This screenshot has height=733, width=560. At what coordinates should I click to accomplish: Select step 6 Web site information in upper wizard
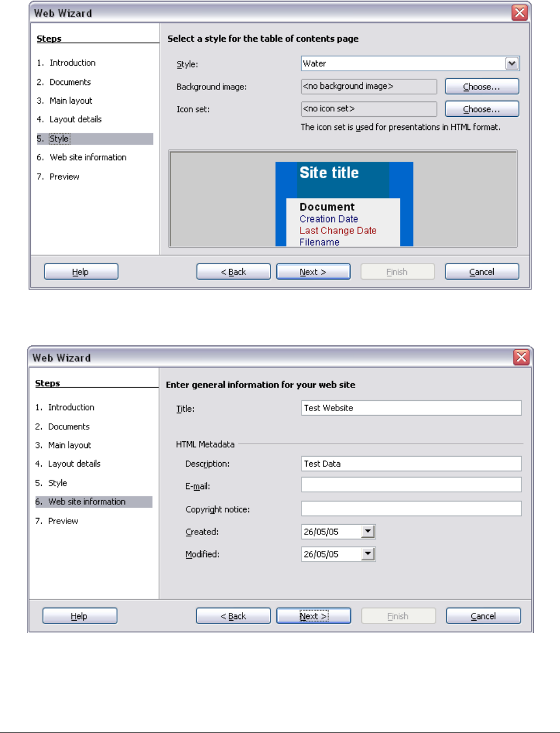tap(81, 157)
